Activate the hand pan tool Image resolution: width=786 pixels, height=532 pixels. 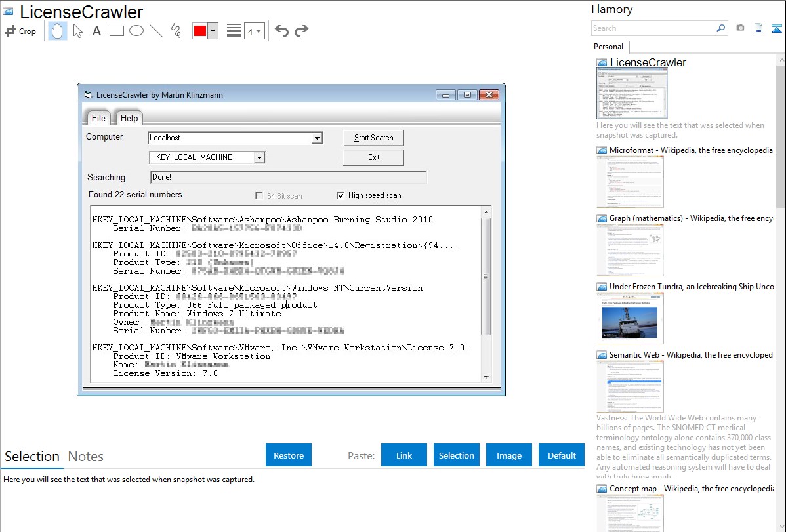58,31
